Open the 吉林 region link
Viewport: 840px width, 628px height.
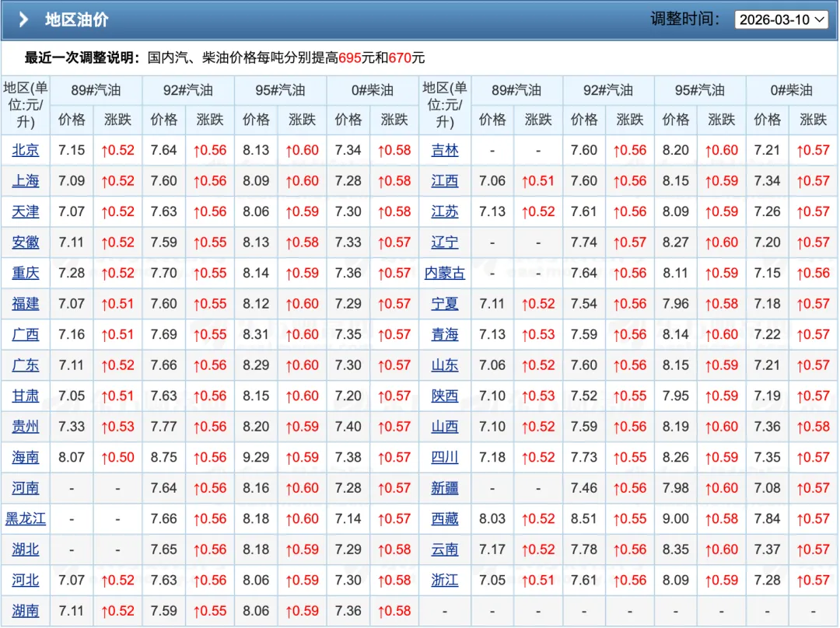click(x=445, y=150)
